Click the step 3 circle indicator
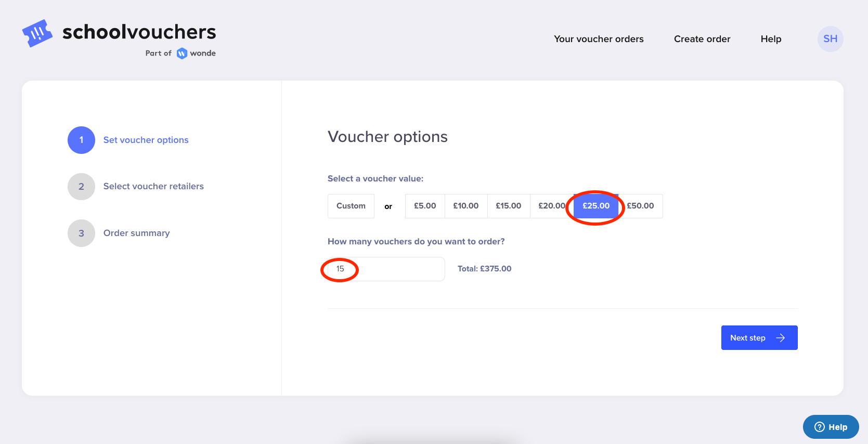This screenshot has width=868, height=444. [81, 233]
